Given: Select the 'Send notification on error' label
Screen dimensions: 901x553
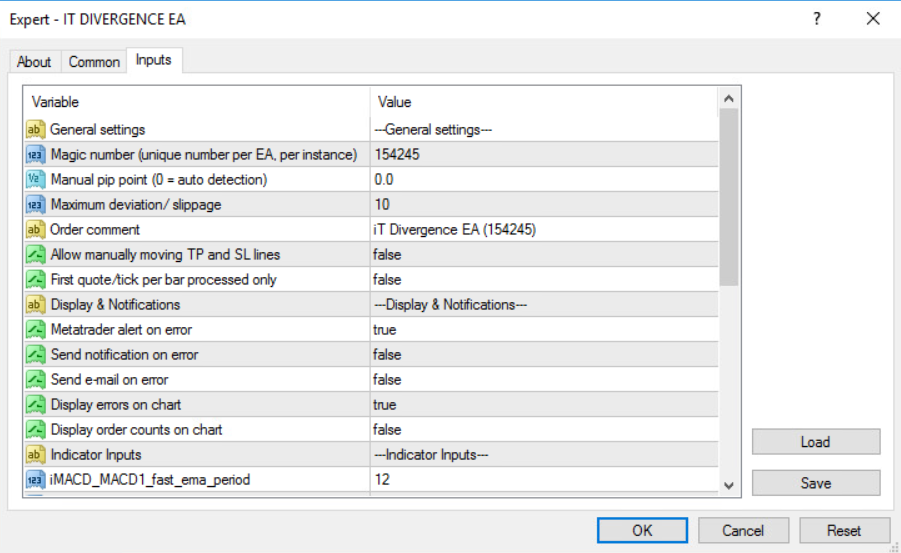Looking at the screenshot, I should (124, 355).
